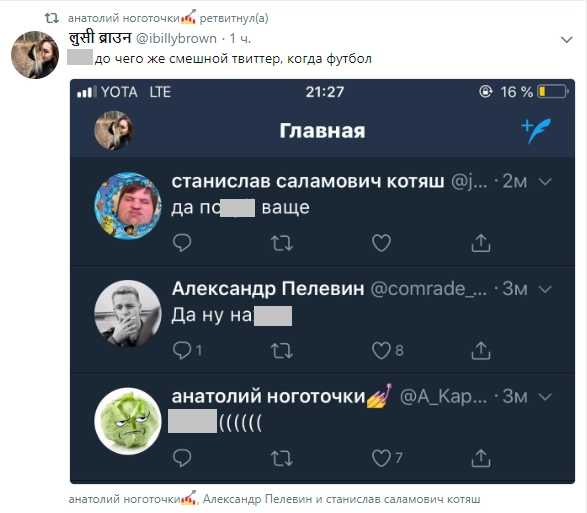This screenshot has height=513, width=587.
Task: Reply to анатолий ноготочки tweet
Action: [x=182, y=458]
